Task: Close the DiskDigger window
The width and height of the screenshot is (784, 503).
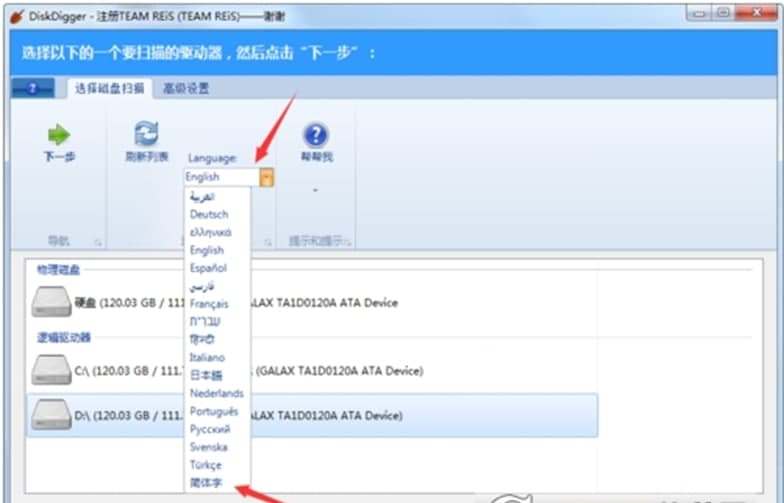Action: point(757,12)
